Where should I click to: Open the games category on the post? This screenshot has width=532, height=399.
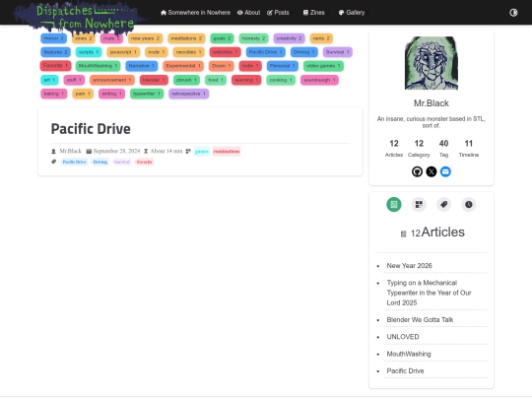[x=202, y=152]
